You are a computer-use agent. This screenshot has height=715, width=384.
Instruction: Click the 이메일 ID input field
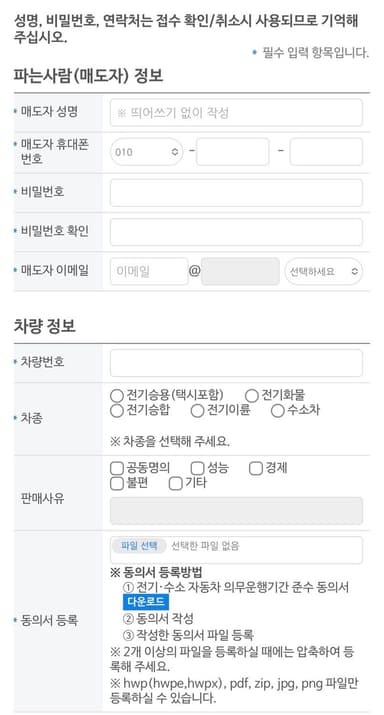[x=149, y=271]
